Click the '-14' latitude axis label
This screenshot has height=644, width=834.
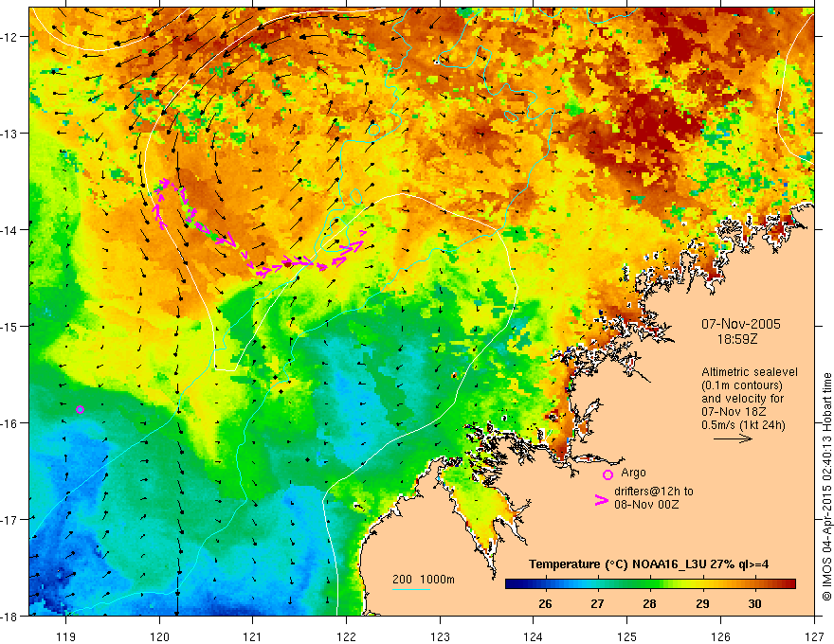tap(9, 229)
